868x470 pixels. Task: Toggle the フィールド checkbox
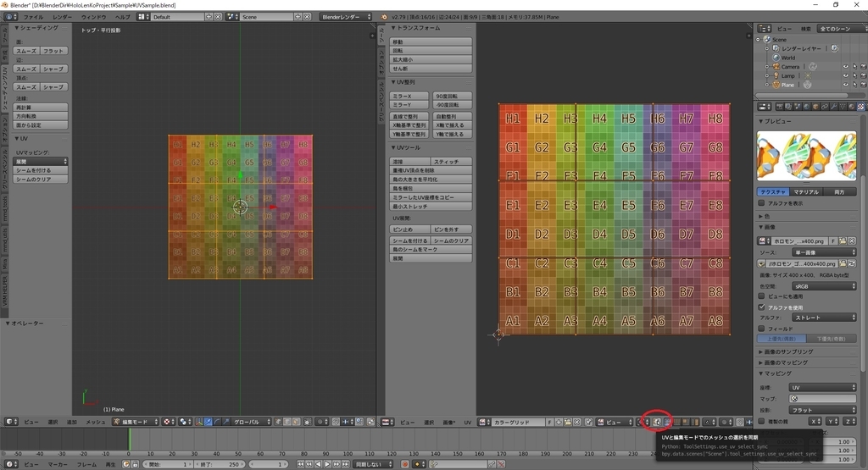tap(762, 329)
